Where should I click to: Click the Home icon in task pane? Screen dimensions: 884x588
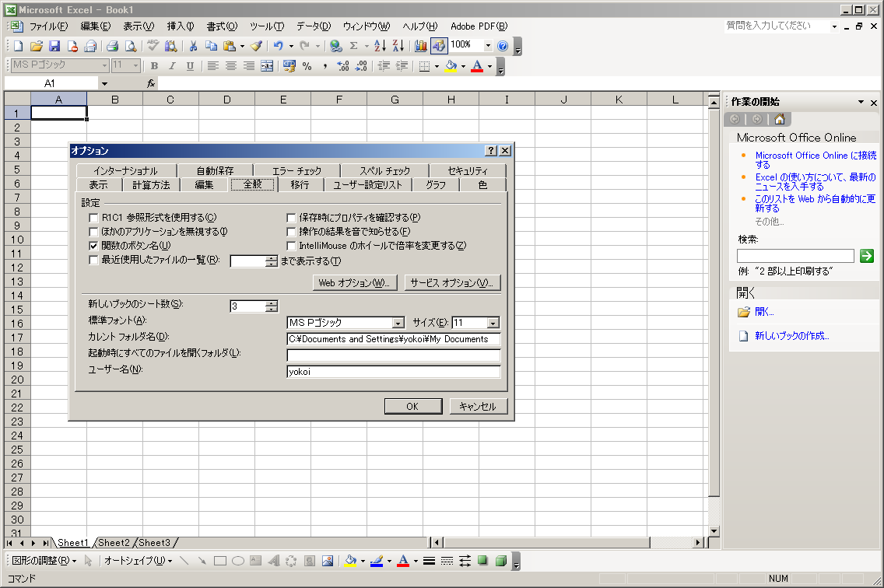779,119
